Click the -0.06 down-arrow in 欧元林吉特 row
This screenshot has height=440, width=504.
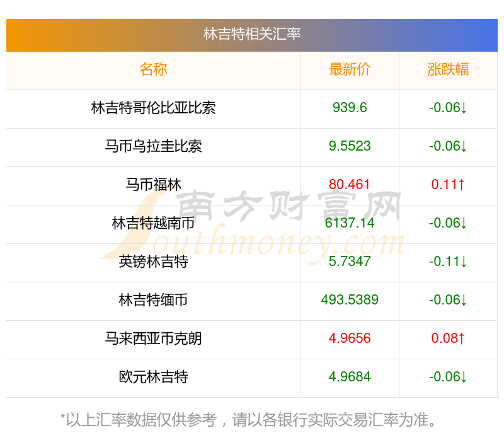(448, 376)
